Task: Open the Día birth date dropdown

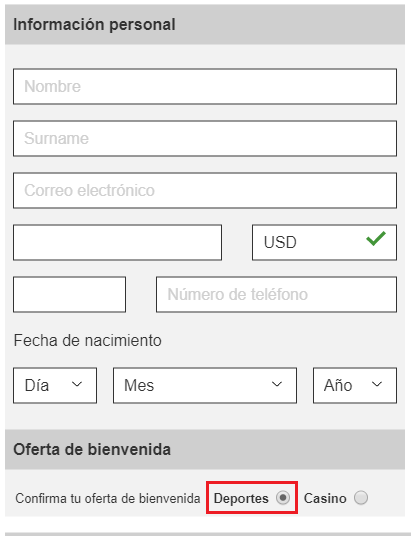Action: [55, 385]
